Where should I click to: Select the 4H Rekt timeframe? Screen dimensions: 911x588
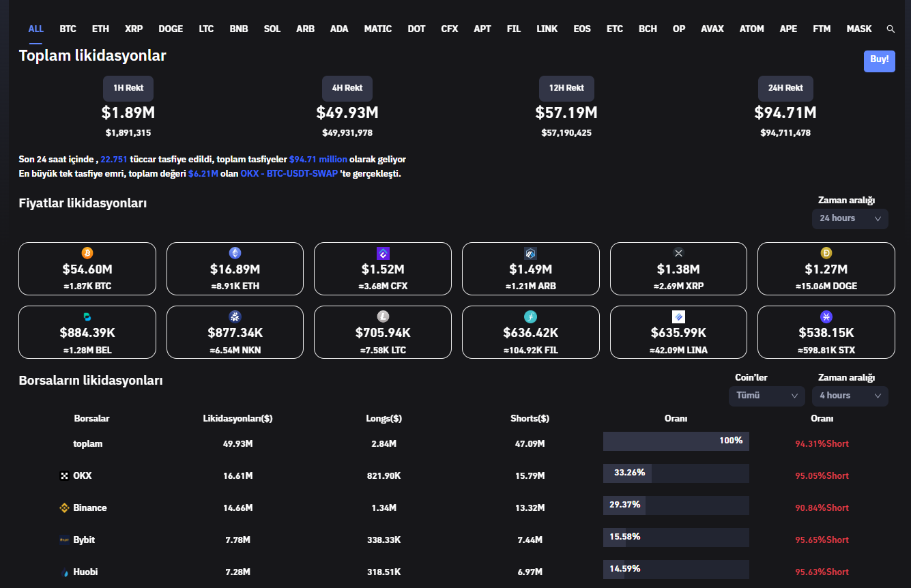click(347, 88)
